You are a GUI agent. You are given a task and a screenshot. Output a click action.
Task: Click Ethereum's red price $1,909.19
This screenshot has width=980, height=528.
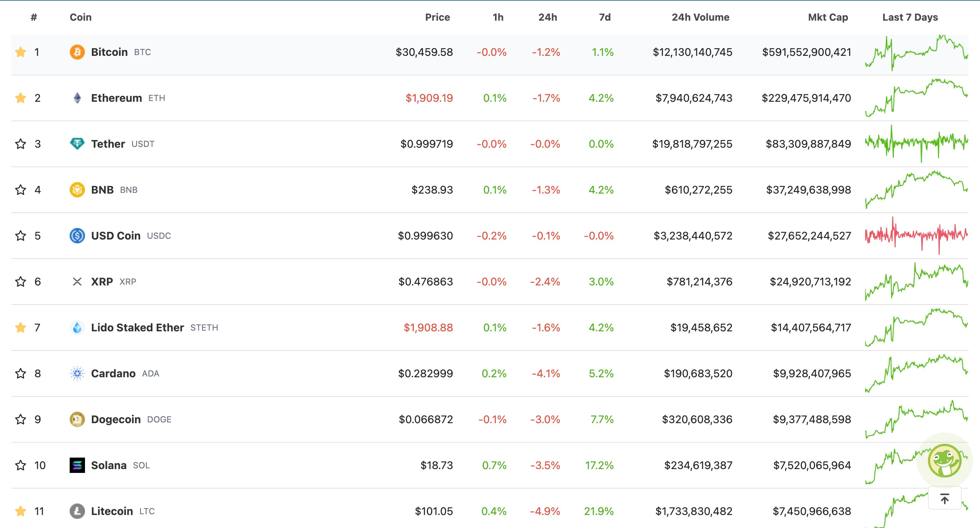pos(429,98)
